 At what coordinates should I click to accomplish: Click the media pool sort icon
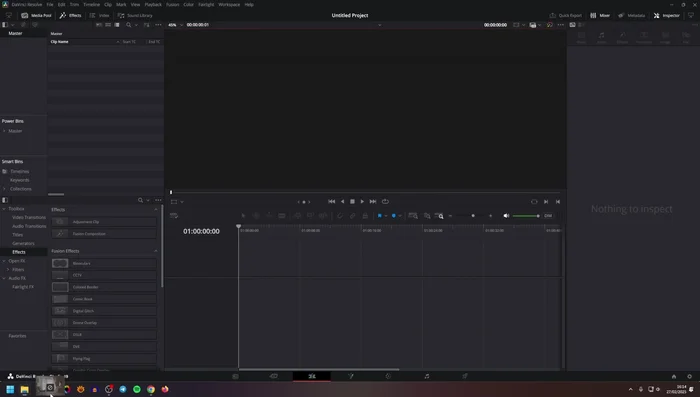tap(146, 25)
